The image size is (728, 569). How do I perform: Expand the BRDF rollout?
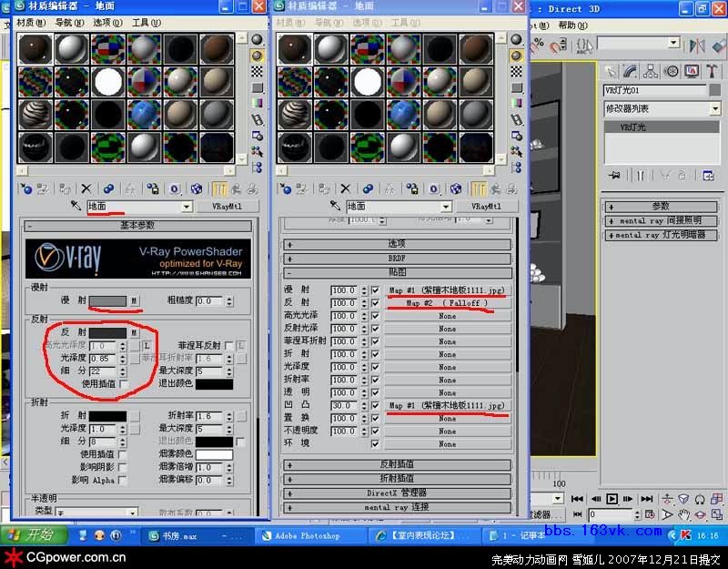coord(398,259)
